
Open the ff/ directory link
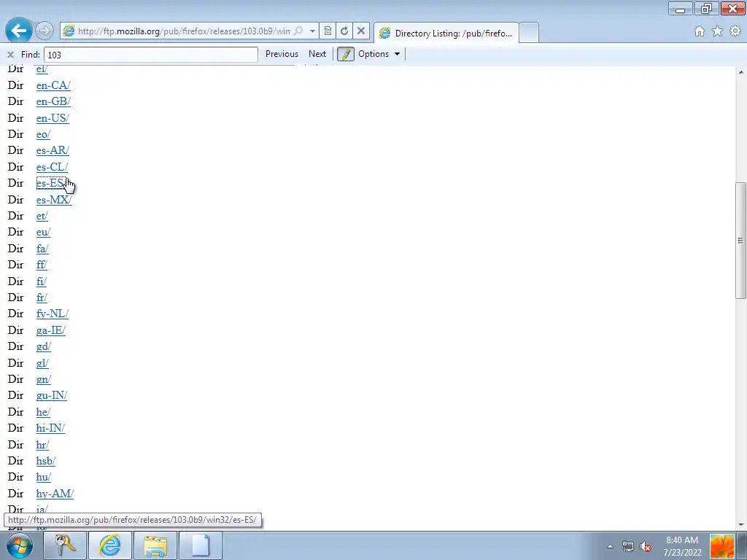tap(42, 265)
